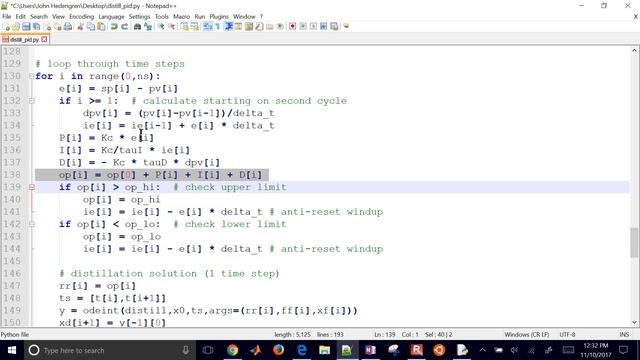The height and width of the screenshot is (360, 640).
Task: Click the line 'rr[i] = op[i]'
Action: pos(97,286)
